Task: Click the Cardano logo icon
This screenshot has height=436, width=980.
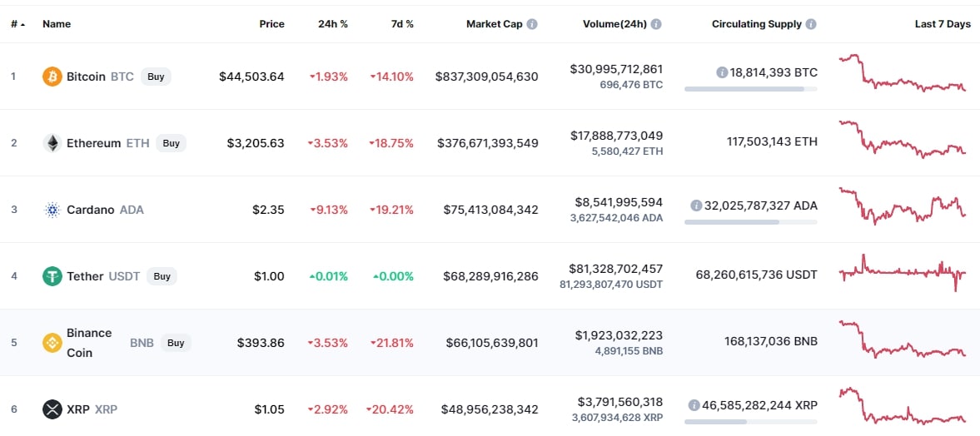Action: pos(52,210)
